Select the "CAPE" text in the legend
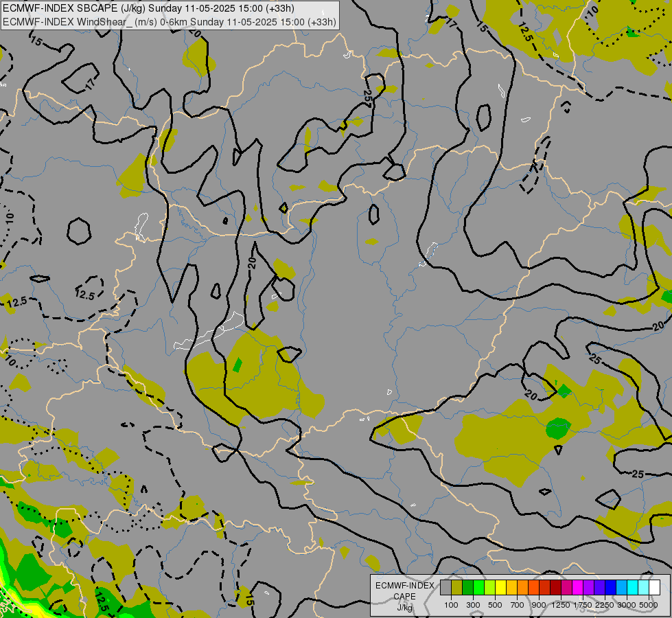The height and width of the screenshot is (618, 672). coord(404,597)
